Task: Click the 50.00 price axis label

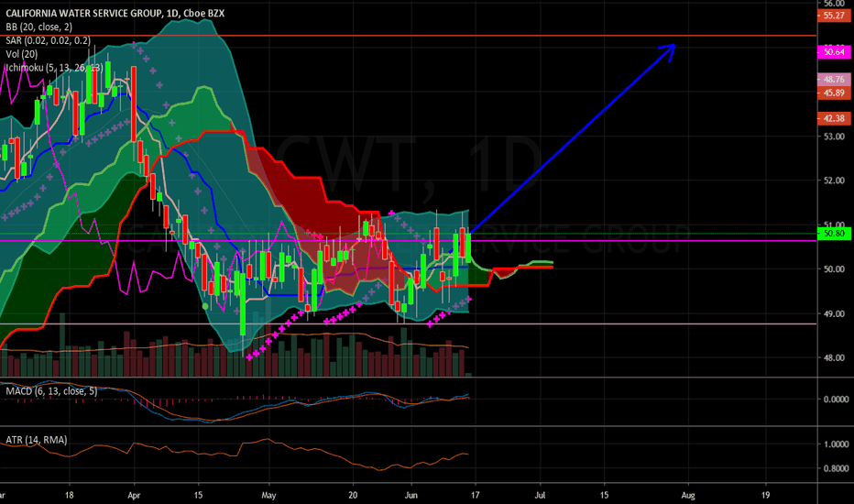Action: pyautogui.click(x=834, y=269)
